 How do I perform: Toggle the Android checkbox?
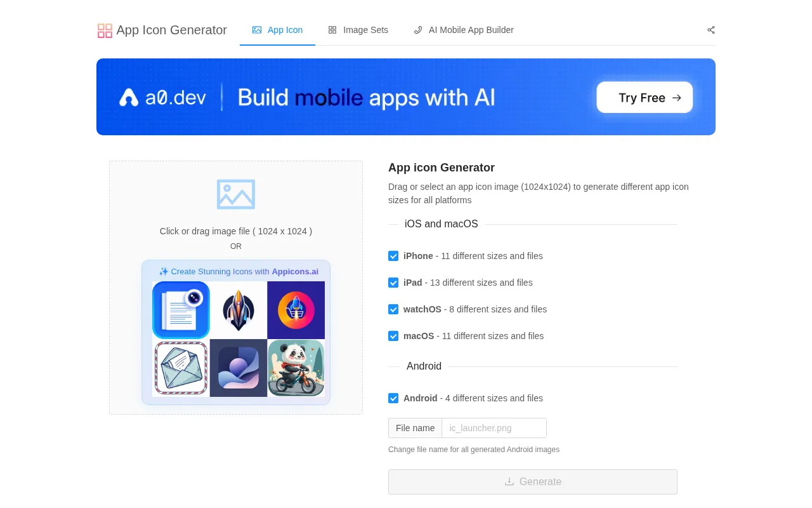393,398
